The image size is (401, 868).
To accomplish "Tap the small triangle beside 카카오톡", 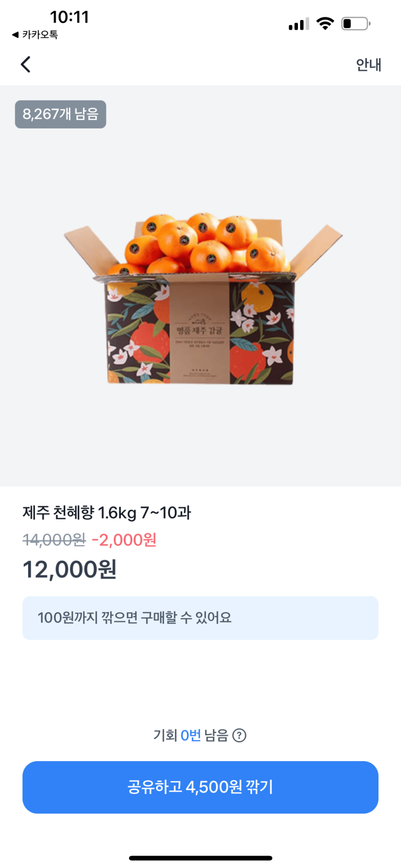I will pyautogui.click(x=15, y=35).
